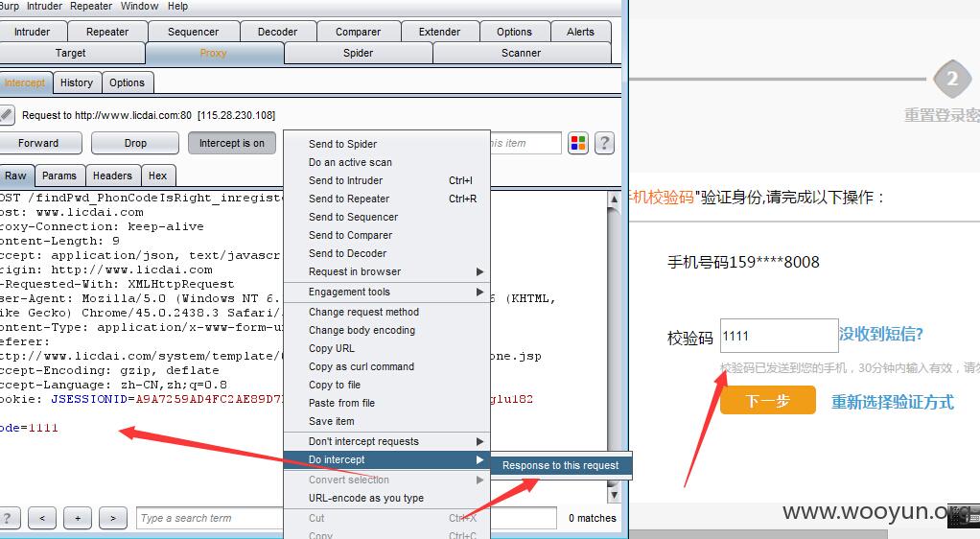
Task: Click the pencil edit icon beside Request to
Action: [x=7, y=114]
